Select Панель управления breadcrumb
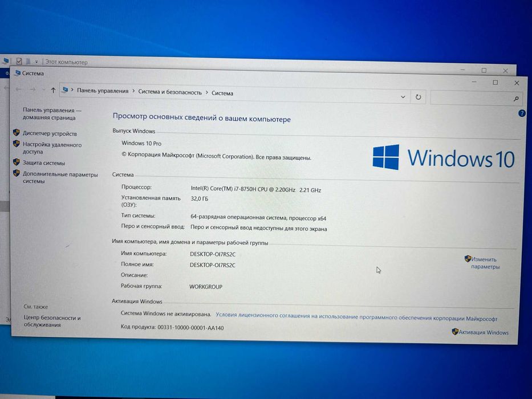The width and height of the screenshot is (532, 399). tap(103, 91)
